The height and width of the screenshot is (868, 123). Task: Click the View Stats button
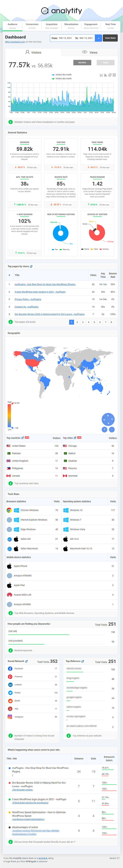(x=110, y=38)
